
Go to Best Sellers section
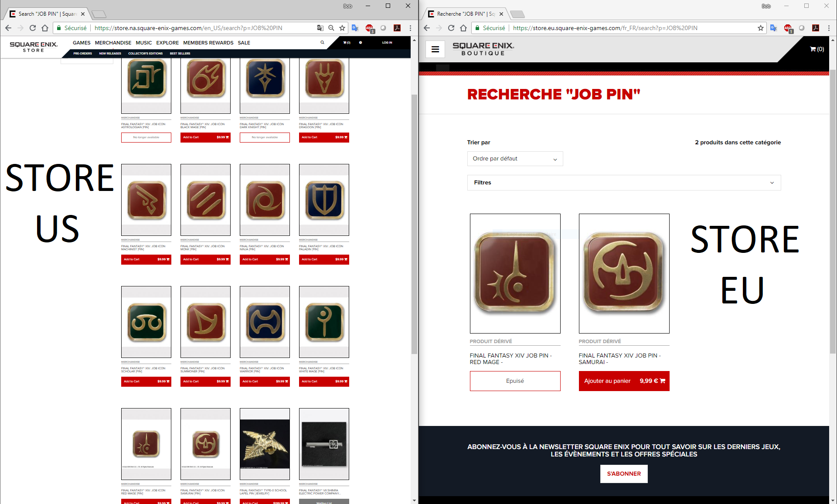click(x=180, y=54)
